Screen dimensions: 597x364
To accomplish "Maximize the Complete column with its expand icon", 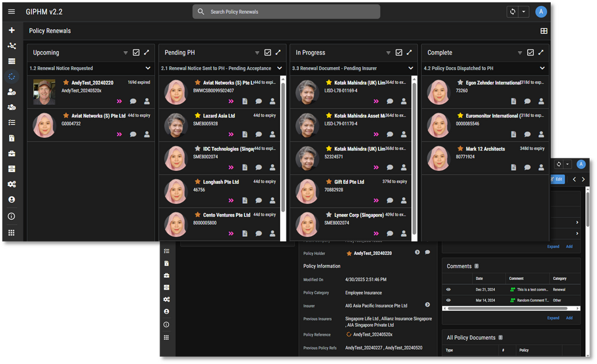I will 541,53.
